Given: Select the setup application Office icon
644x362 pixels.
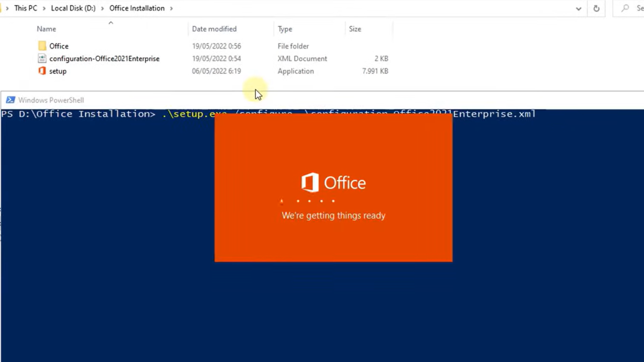Looking at the screenshot, I should pos(42,71).
